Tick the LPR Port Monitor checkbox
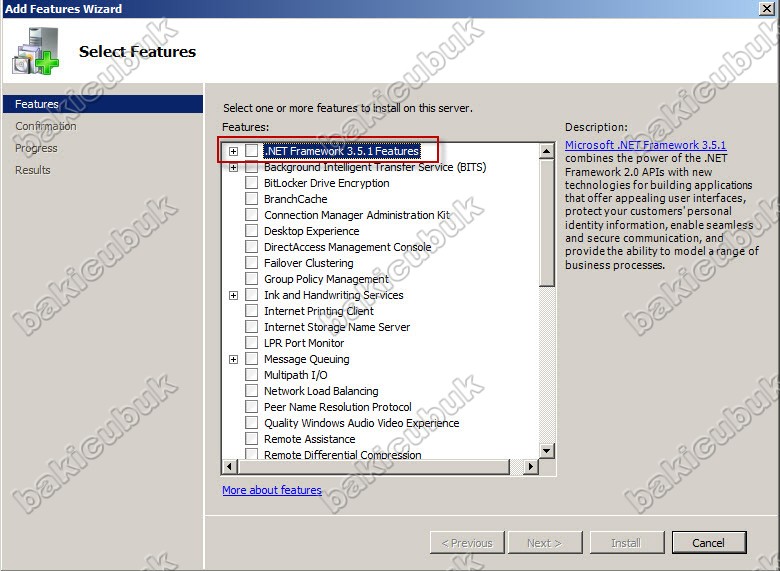 pos(252,343)
